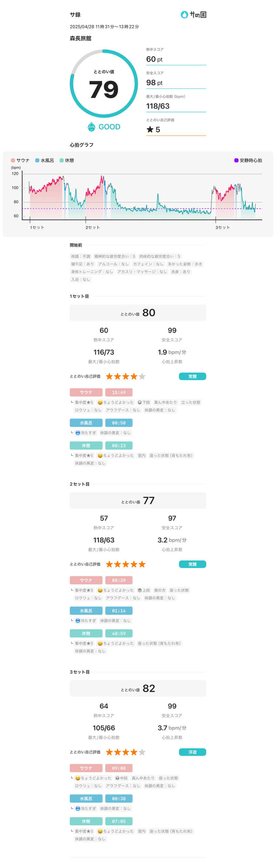Click the 下段 seat level tag in set 1
Viewport: 276px width, 868px height.
pyautogui.click(x=144, y=402)
